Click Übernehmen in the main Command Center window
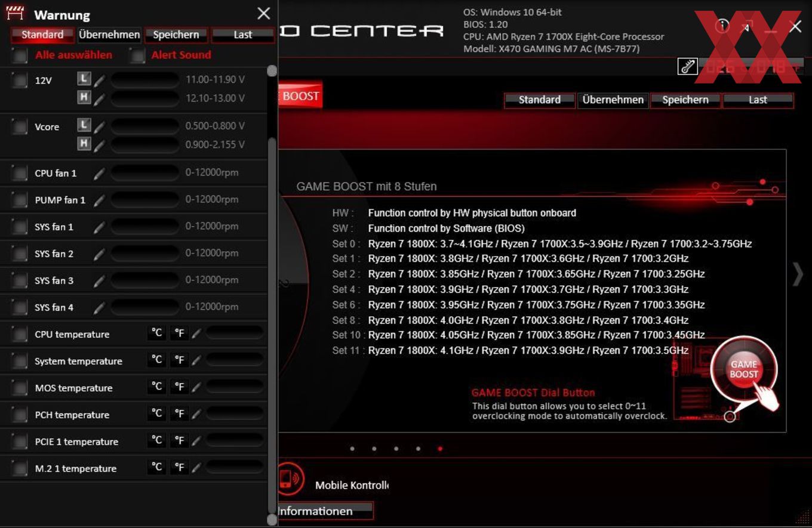812x528 pixels. 613,100
